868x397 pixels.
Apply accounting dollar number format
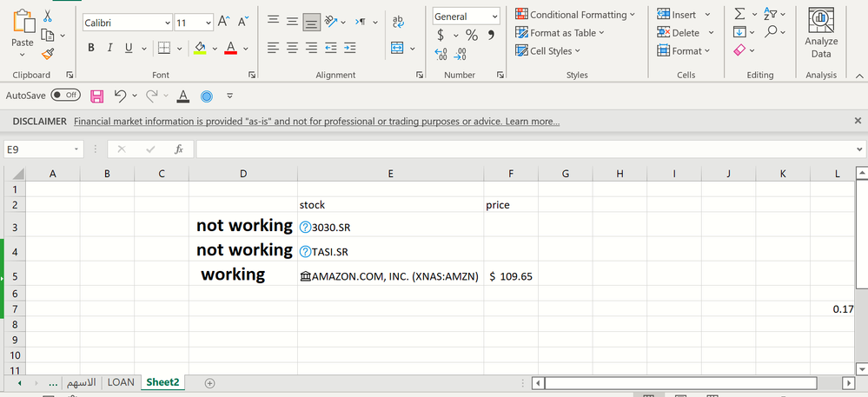(x=441, y=36)
